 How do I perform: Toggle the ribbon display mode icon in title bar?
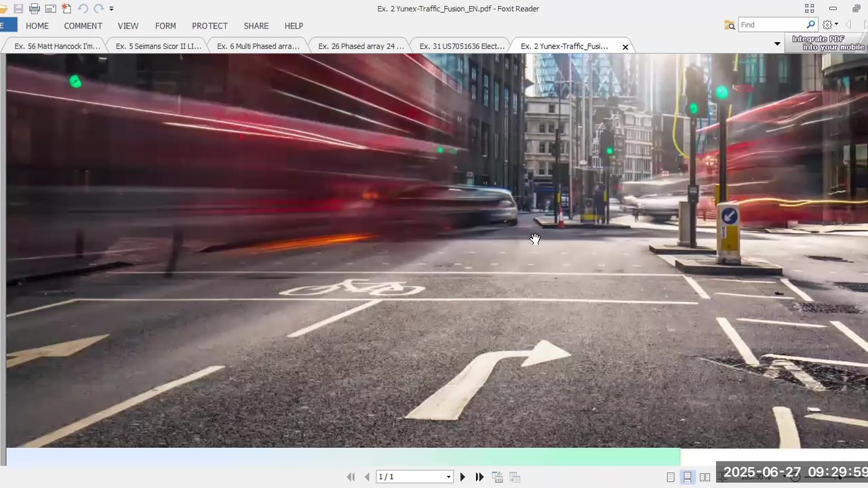(809, 9)
